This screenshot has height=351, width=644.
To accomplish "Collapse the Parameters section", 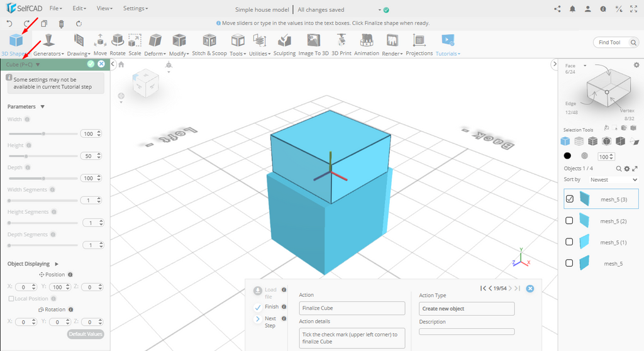I will [42, 107].
